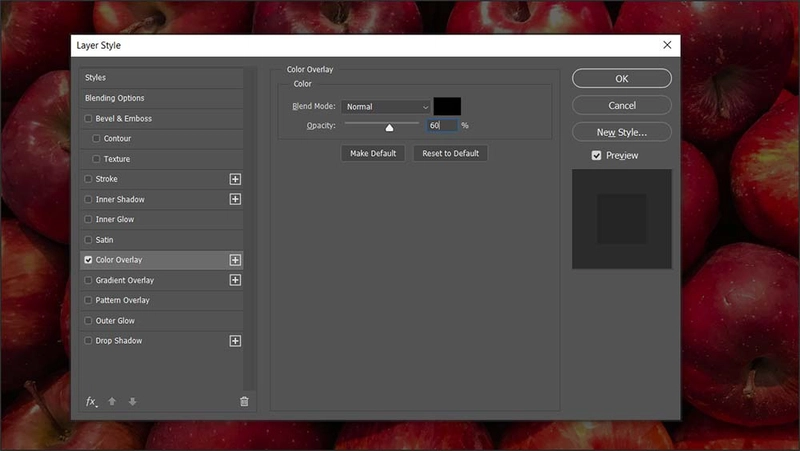Viewport: 800px width, 451px height.
Task: Add another Stroke effect with plus icon
Action: (x=235, y=179)
